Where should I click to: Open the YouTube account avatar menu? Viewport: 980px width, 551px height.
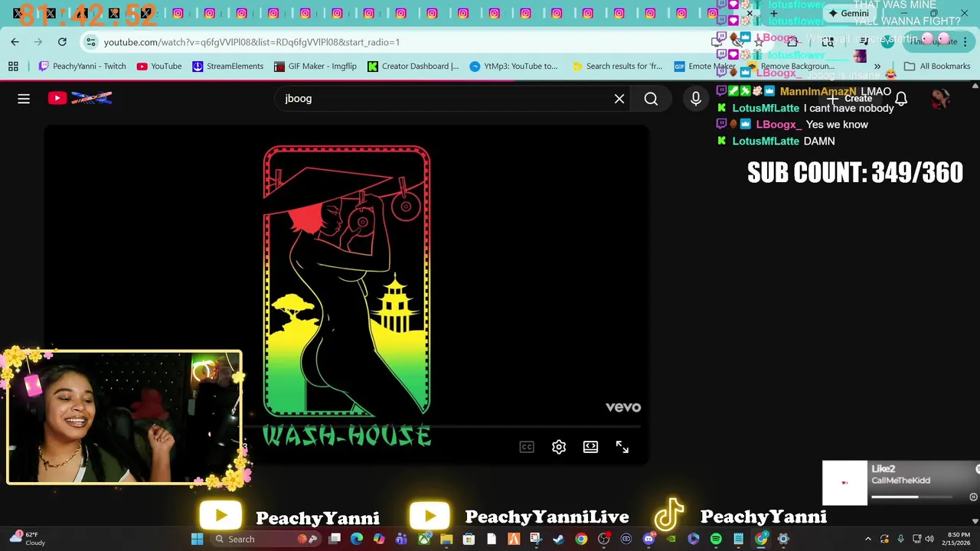tap(940, 98)
